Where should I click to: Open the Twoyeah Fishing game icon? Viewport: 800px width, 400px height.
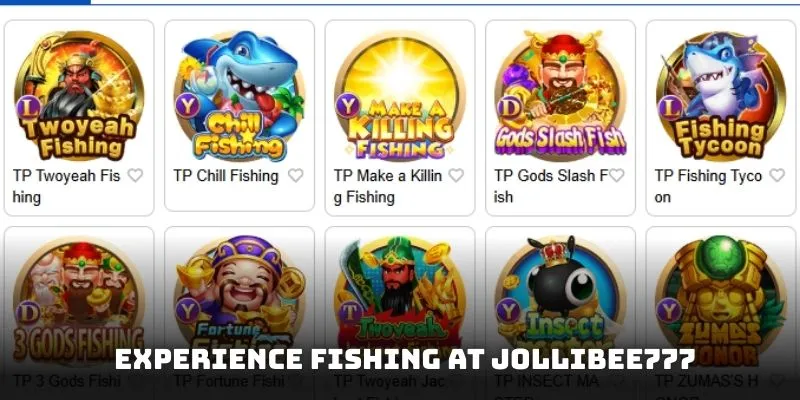click(x=79, y=96)
